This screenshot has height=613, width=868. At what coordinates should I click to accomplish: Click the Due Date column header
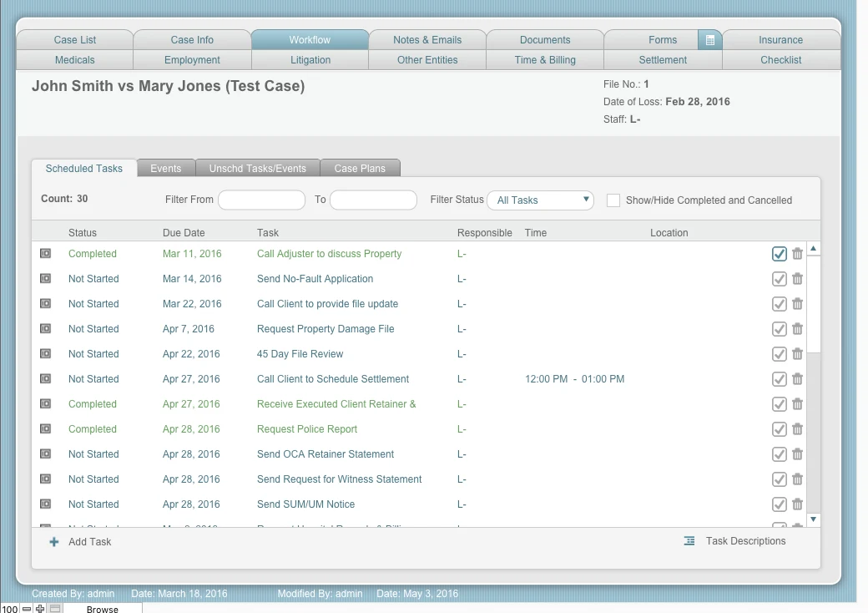184,232
